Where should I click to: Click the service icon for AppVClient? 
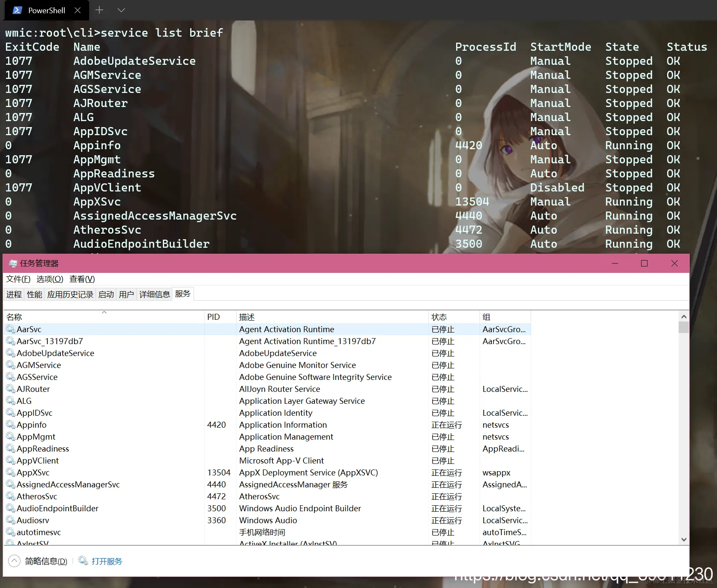[x=11, y=461]
